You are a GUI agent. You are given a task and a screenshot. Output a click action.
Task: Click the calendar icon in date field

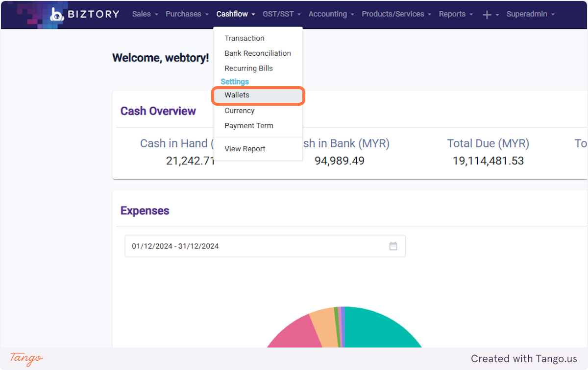(393, 246)
